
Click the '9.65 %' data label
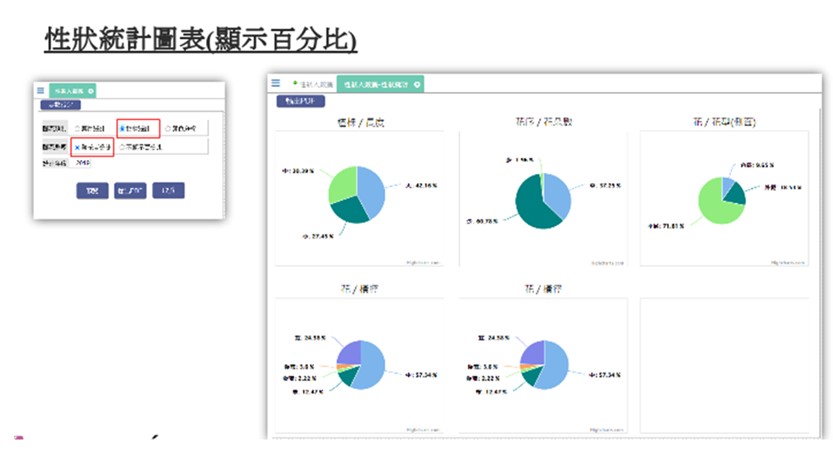coord(758,165)
